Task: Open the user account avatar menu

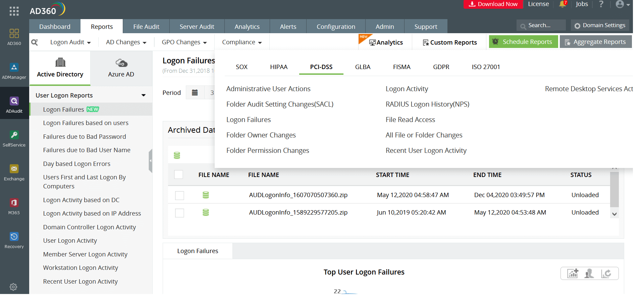Action: pos(623,4)
